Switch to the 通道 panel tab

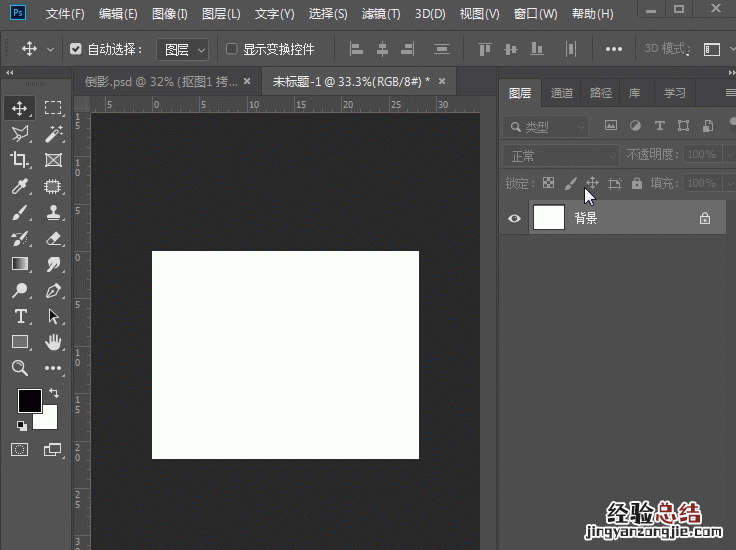562,93
